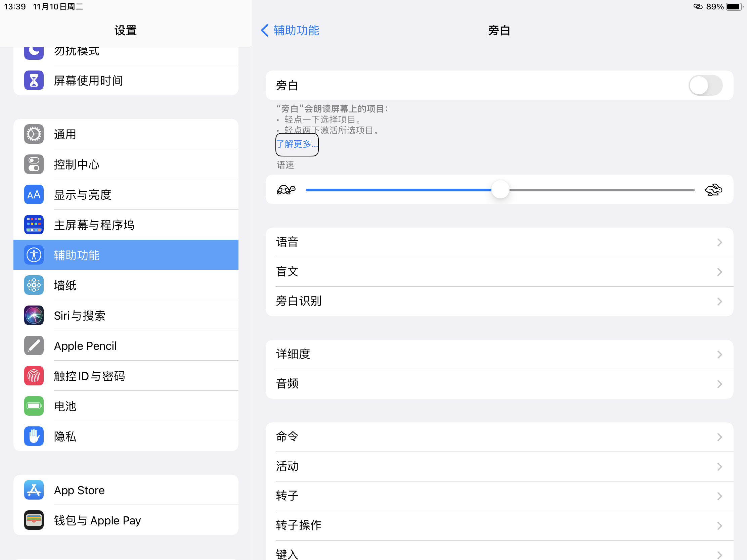
Task: Go back to 辅助功能
Action: (290, 30)
